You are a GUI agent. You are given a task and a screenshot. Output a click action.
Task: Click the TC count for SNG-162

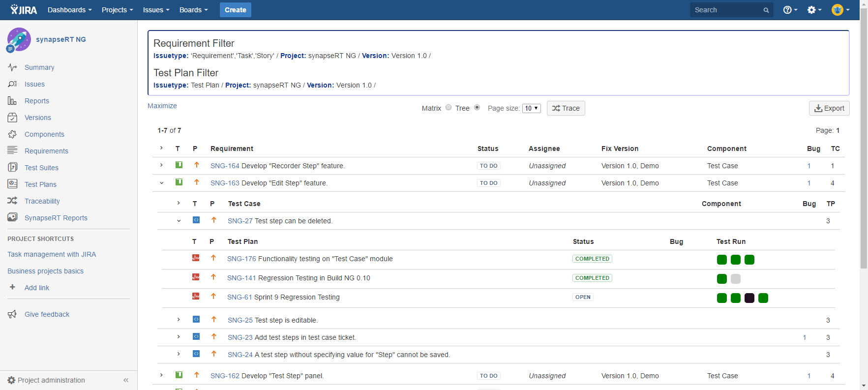tap(833, 376)
